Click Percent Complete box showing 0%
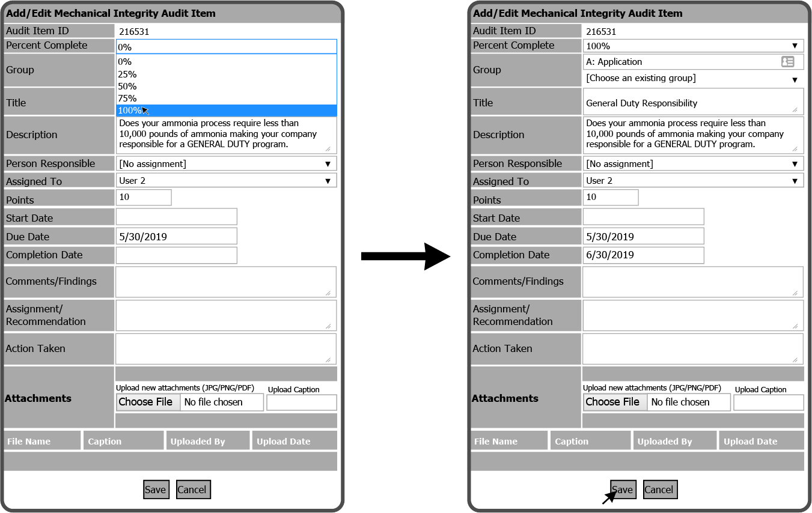Viewport: 812px width, 513px height. [x=226, y=47]
